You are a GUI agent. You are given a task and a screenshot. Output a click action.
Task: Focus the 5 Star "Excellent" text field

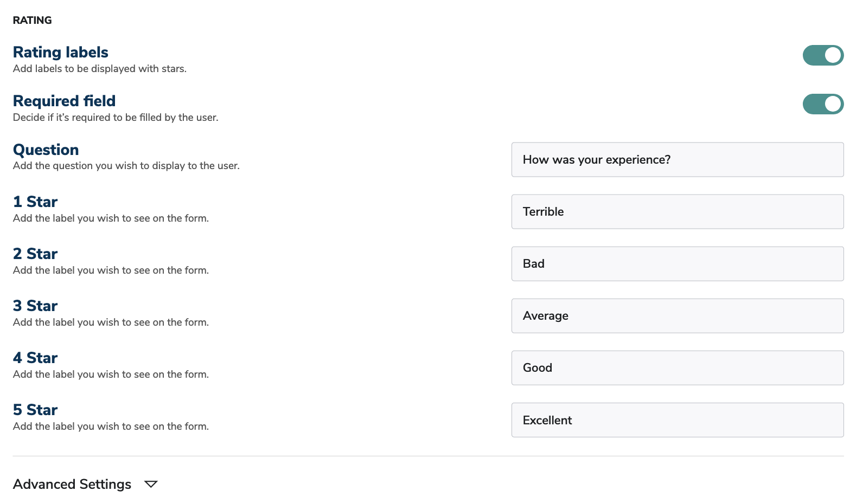(677, 420)
